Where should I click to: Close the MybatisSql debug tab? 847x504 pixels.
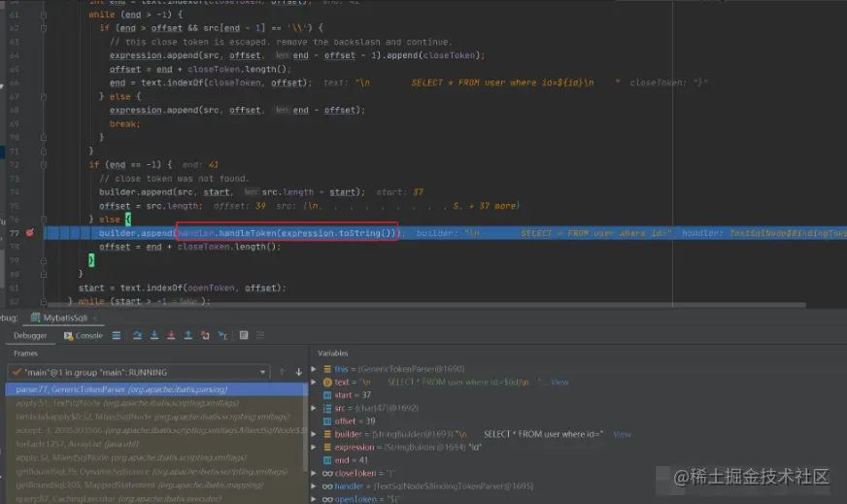coord(95,319)
